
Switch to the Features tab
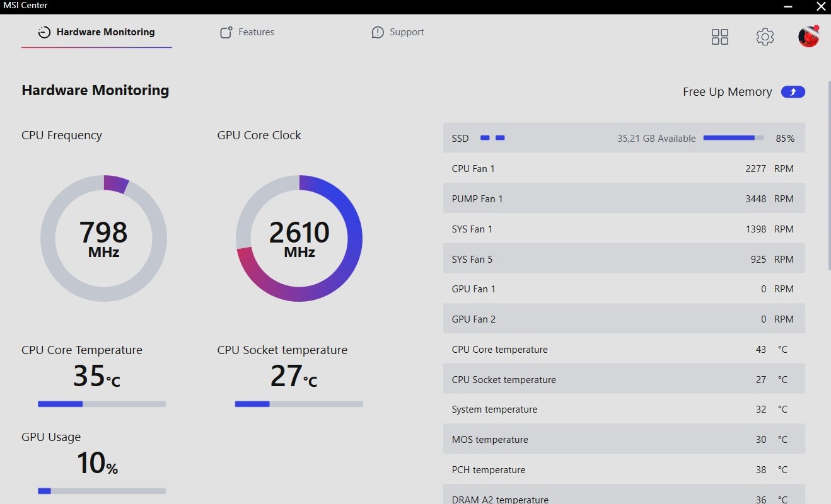tap(247, 32)
